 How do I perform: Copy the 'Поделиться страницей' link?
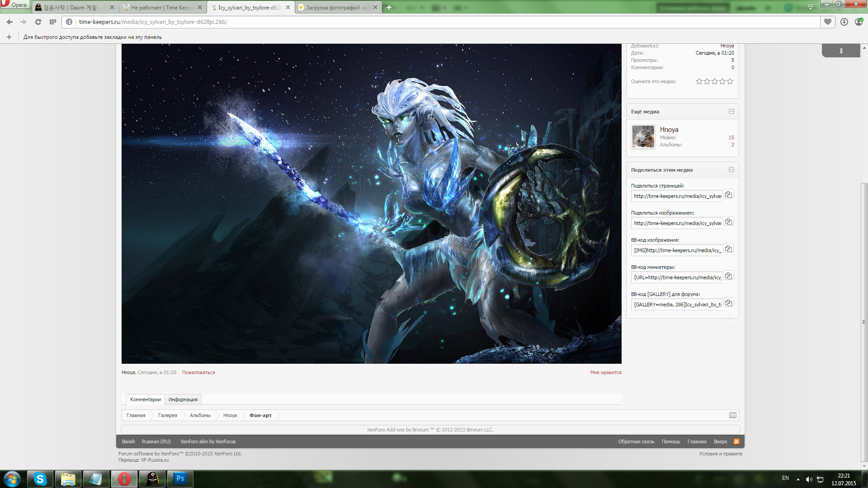tap(728, 195)
